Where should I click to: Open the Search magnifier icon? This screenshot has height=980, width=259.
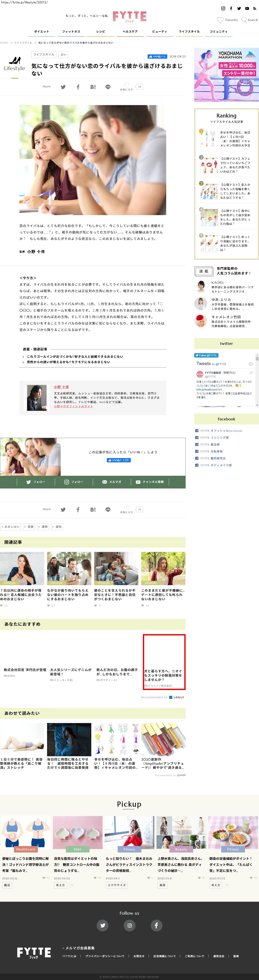click(244, 20)
